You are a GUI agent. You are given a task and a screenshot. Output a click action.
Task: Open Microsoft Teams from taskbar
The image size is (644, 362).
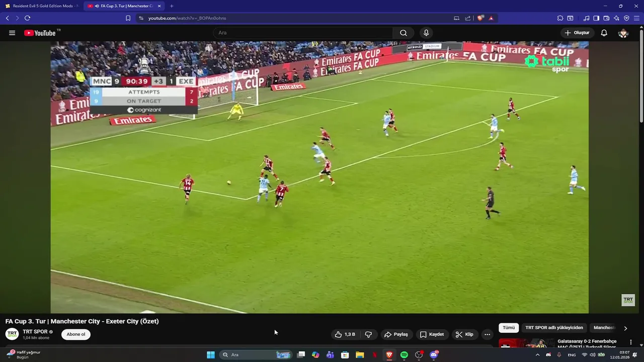tap(330, 355)
